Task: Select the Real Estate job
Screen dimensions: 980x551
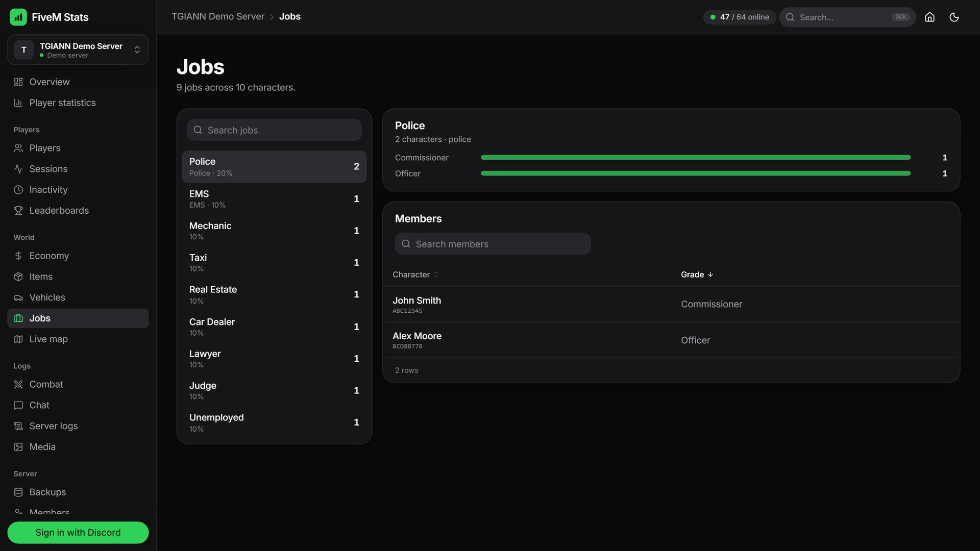Action: coord(274,294)
